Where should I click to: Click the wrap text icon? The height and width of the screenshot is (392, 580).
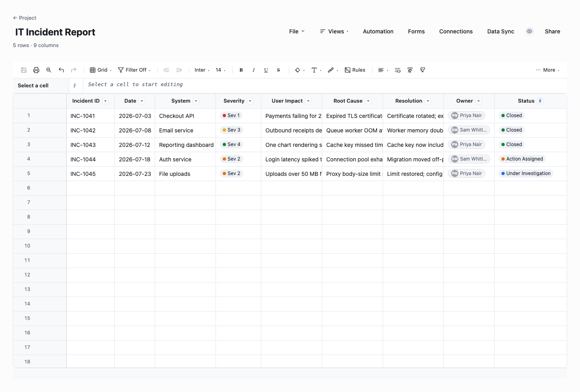398,70
